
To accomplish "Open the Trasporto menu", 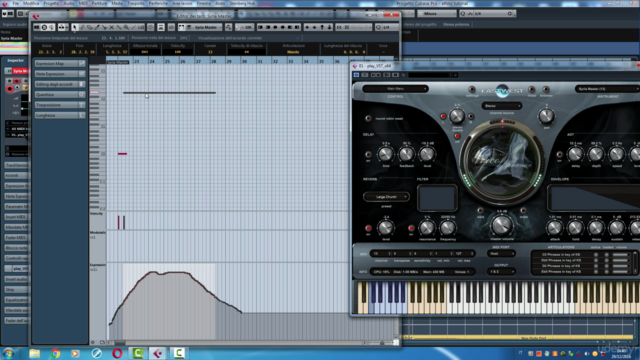I will [136, 3].
